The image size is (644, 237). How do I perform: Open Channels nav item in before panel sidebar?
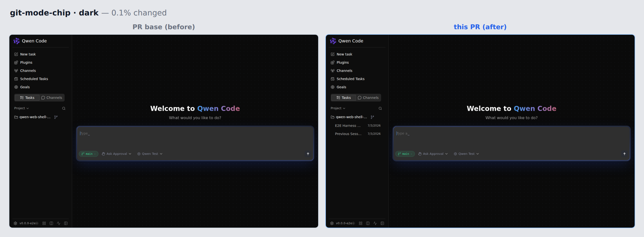(x=40, y=71)
